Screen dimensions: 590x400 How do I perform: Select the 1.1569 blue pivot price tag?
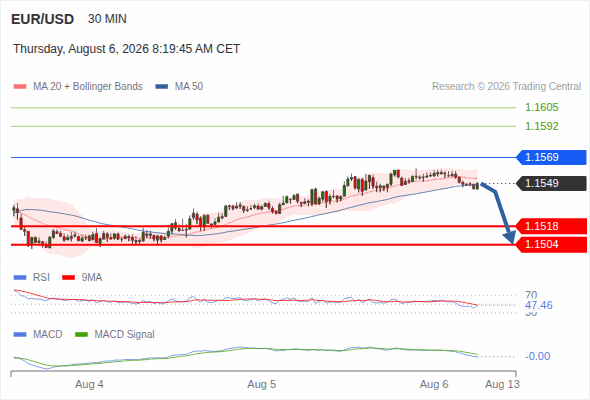(x=552, y=157)
